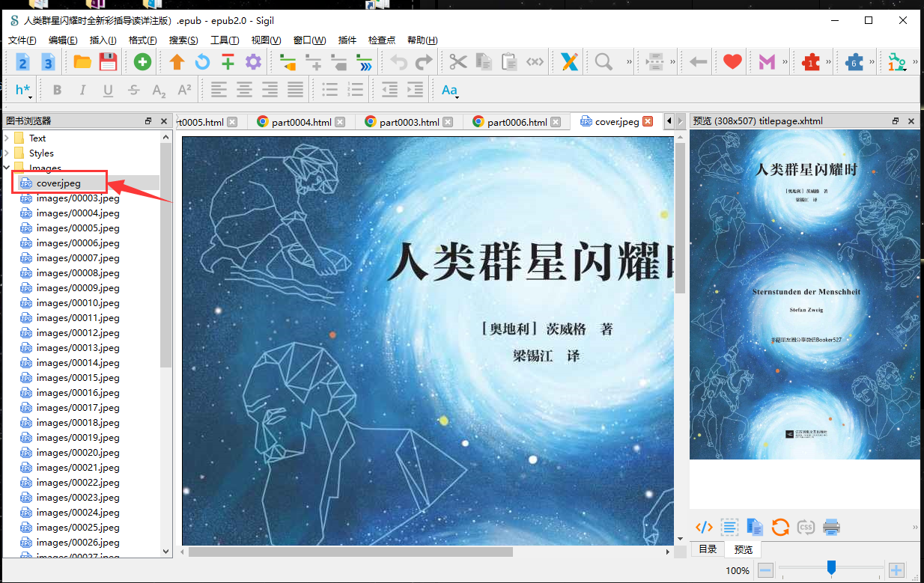
Task: Click the blue X with pencil icon
Action: pos(569,62)
